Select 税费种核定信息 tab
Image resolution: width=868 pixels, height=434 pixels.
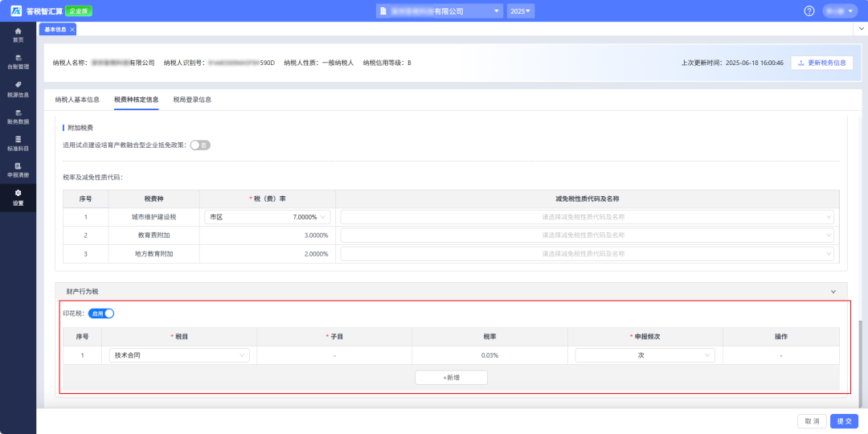pyautogui.click(x=136, y=100)
